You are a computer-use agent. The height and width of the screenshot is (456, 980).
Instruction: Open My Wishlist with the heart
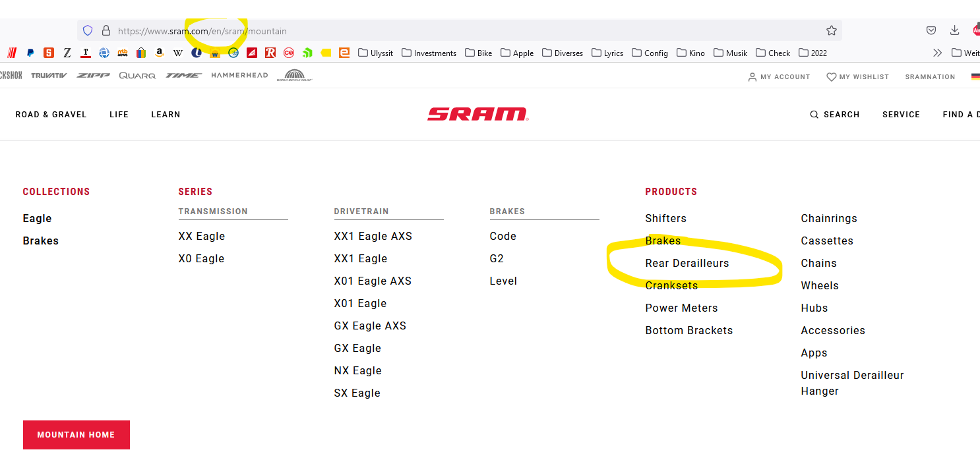coord(857,77)
